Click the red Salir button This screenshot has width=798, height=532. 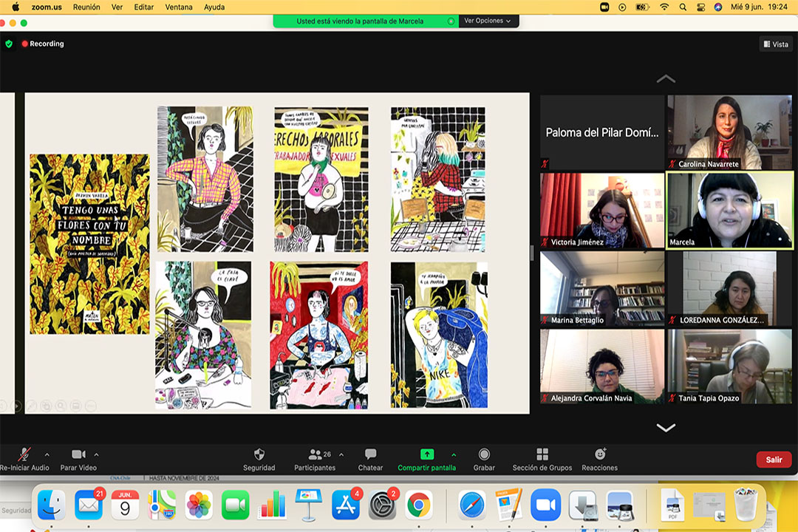point(774,460)
